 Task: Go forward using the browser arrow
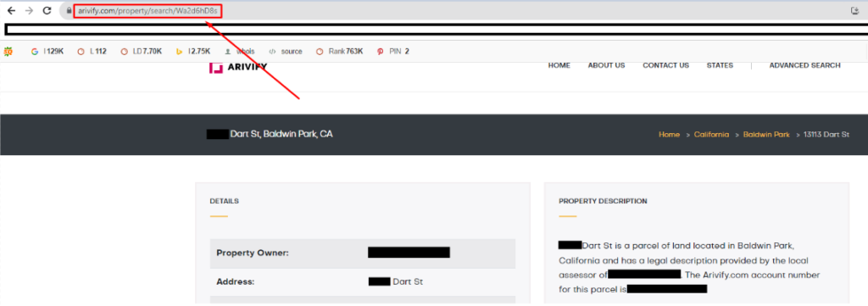(x=30, y=10)
